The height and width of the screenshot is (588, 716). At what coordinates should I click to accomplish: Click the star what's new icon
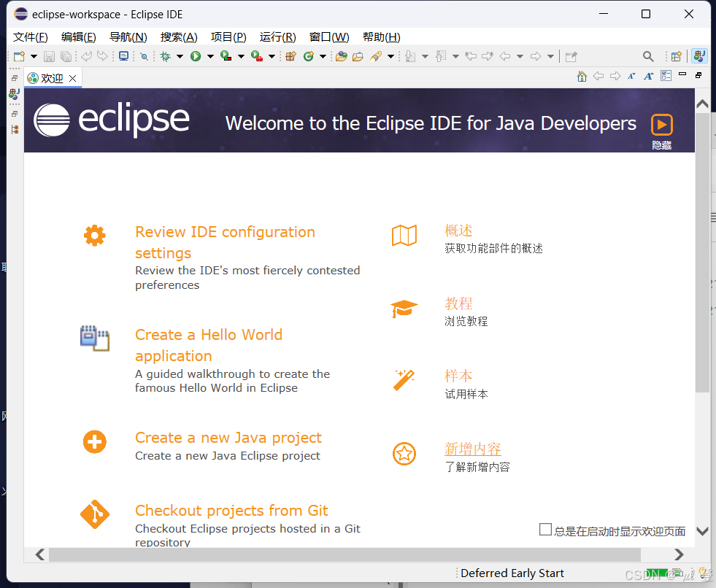point(404,454)
